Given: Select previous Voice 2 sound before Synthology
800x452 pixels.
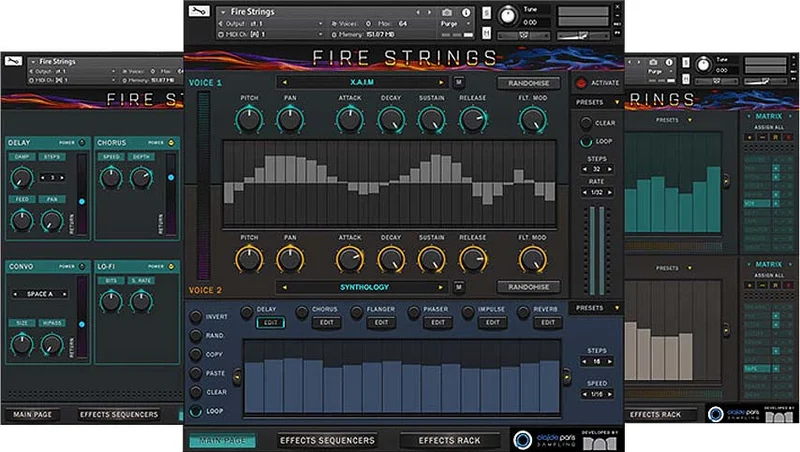Looking at the screenshot, I should tap(285, 287).
